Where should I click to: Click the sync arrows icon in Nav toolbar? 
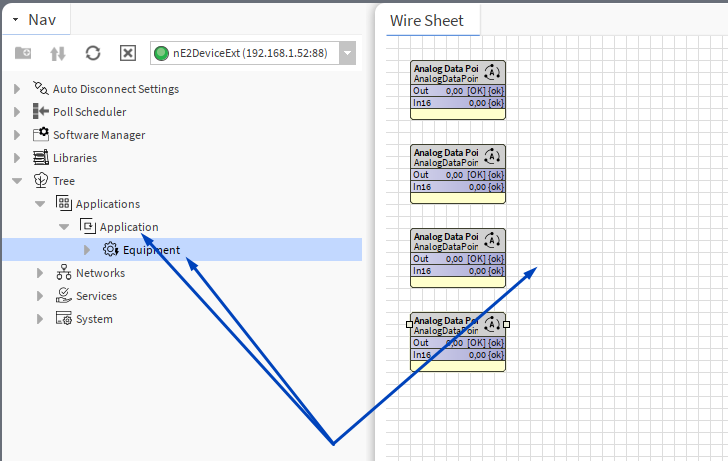click(x=58, y=54)
